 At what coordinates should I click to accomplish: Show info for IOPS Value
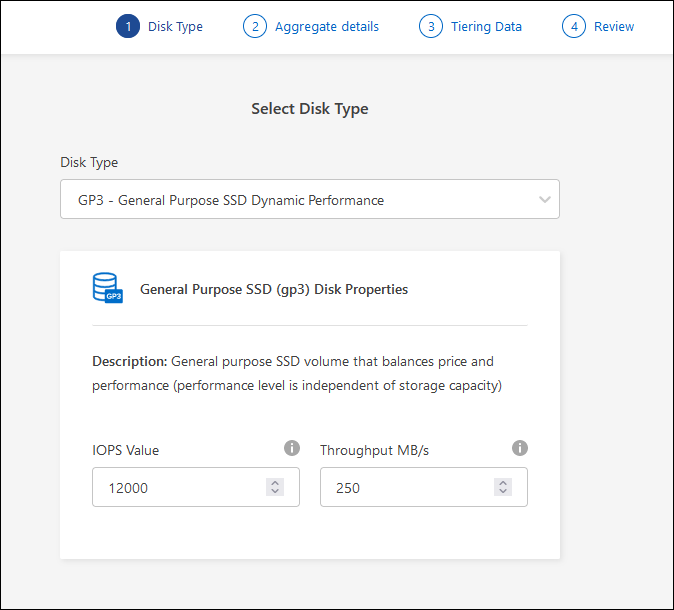coord(291,448)
